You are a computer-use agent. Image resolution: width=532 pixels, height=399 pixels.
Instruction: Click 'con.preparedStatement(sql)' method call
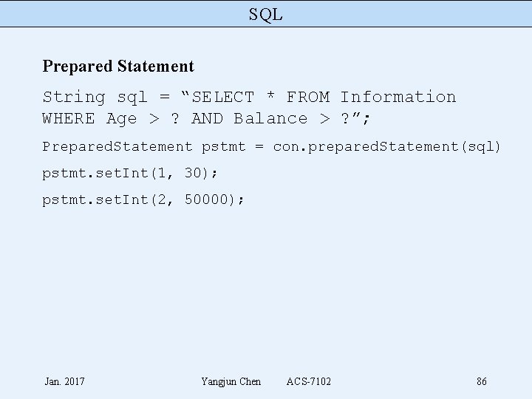pos(387,147)
